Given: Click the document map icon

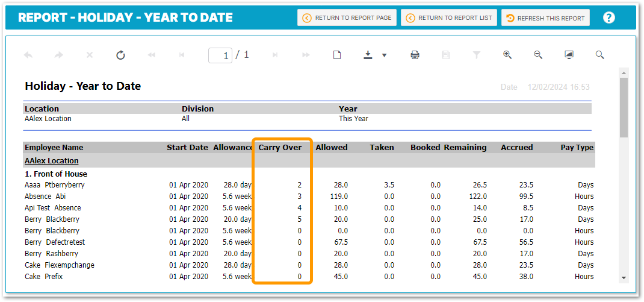Looking at the screenshot, I should tap(445, 55).
